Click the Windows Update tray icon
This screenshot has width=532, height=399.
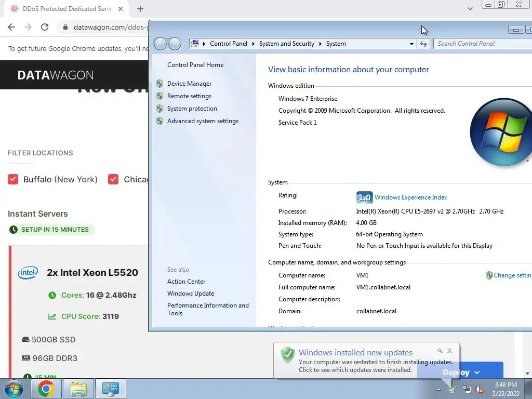pyautogui.click(x=452, y=390)
